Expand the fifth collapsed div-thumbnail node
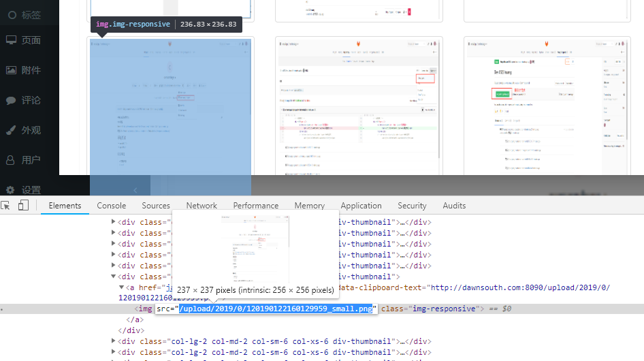644x361 pixels. (114, 265)
